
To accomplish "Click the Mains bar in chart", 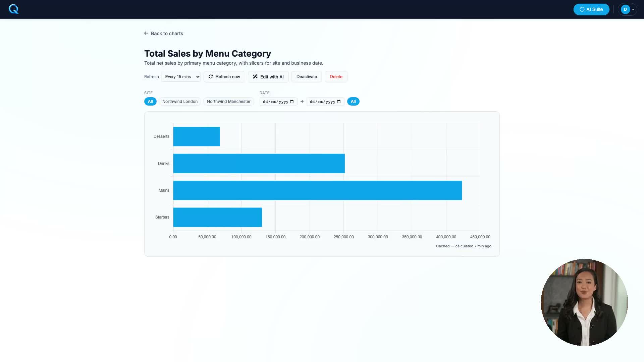I will (x=317, y=190).
